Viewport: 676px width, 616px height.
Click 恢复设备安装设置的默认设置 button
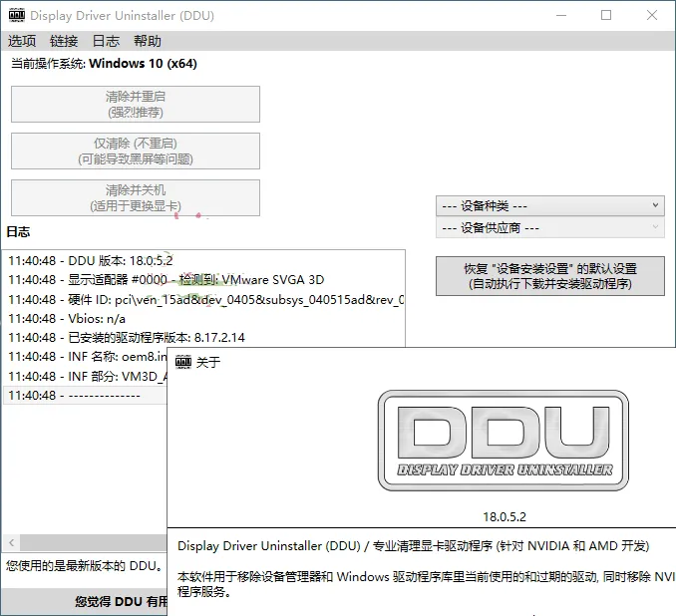(549, 276)
